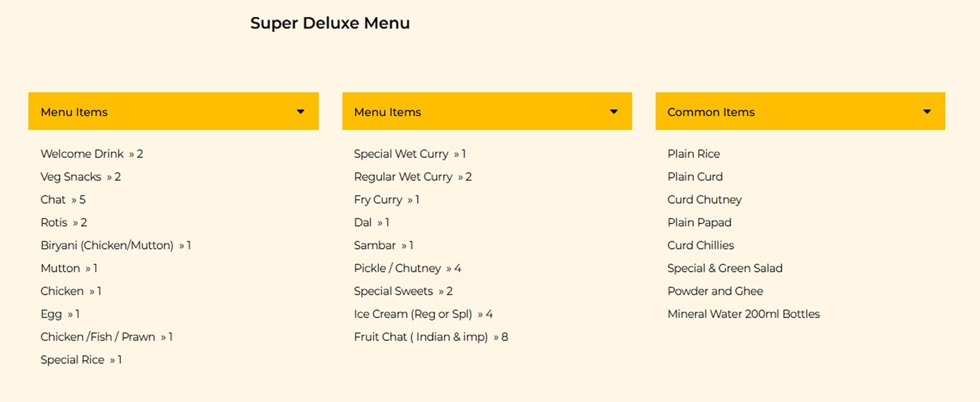
Task: Click Special & Green Salad entry
Action: pyautogui.click(x=725, y=268)
